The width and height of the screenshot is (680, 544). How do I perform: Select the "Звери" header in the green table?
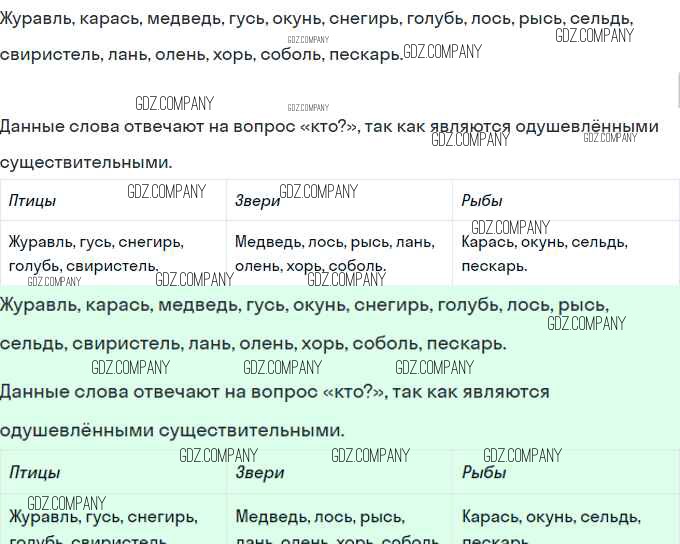click(260, 472)
